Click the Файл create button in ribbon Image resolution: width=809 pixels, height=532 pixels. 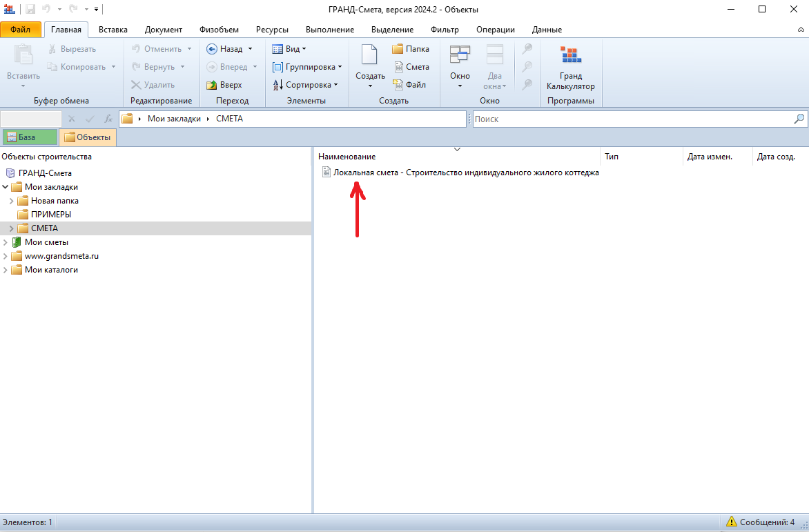[409, 85]
